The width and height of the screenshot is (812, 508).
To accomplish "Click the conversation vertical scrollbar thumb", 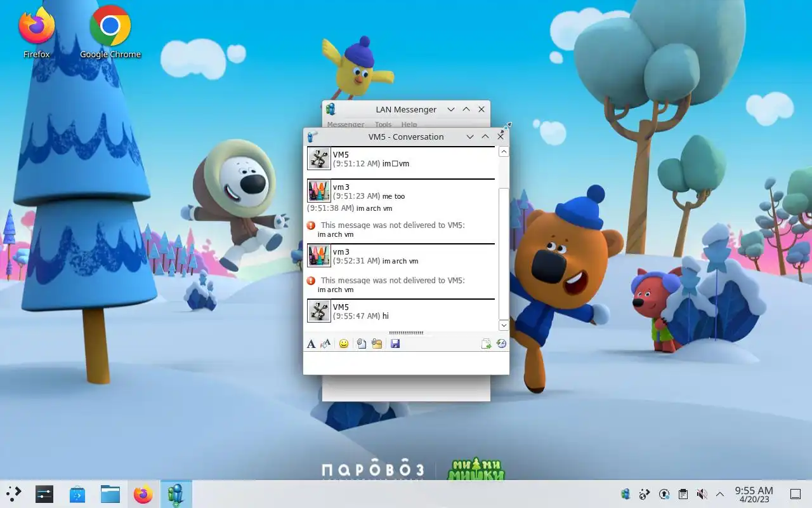I will 504,253.
